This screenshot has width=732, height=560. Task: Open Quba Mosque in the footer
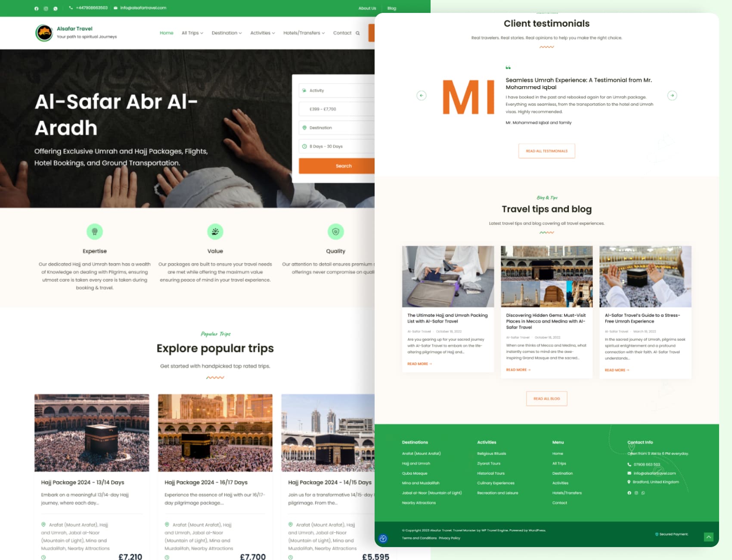[415, 473]
